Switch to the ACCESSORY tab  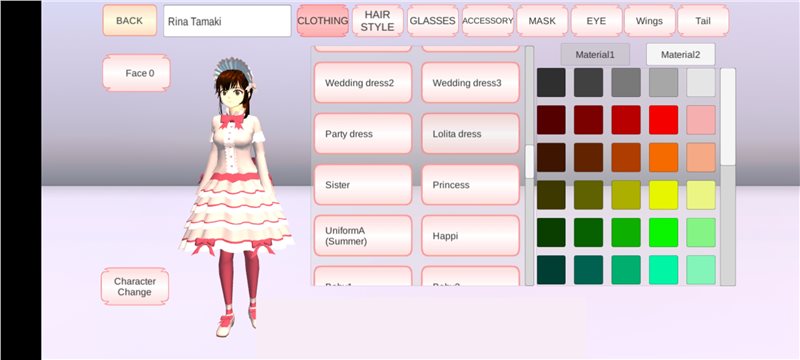[488, 21]
